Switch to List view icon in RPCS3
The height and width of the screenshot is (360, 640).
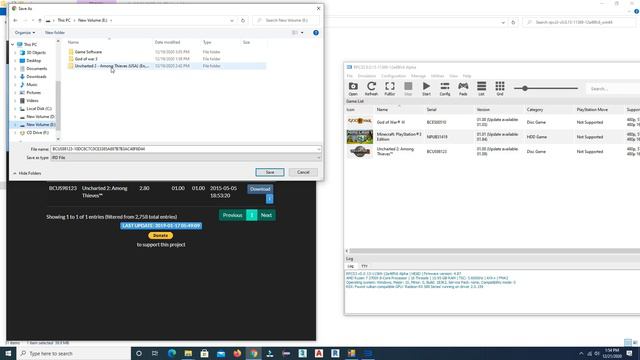coord(482,89)
